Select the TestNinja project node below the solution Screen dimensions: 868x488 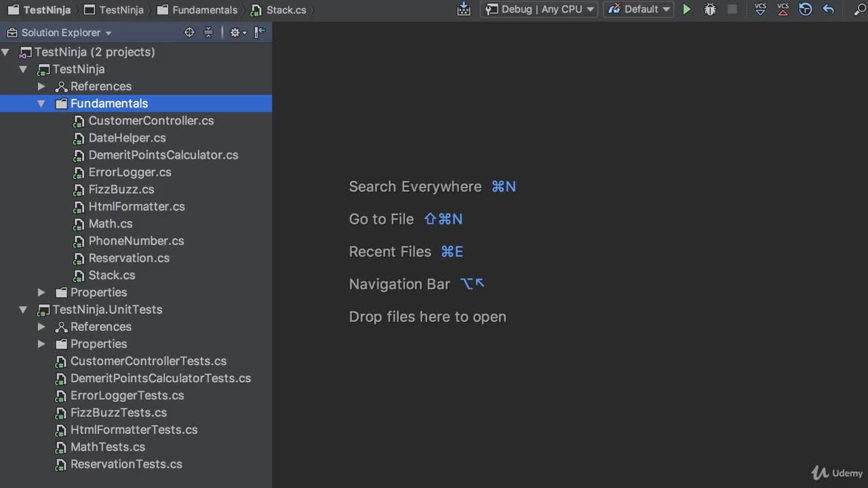pyautogui.click(x=79, y=69)
